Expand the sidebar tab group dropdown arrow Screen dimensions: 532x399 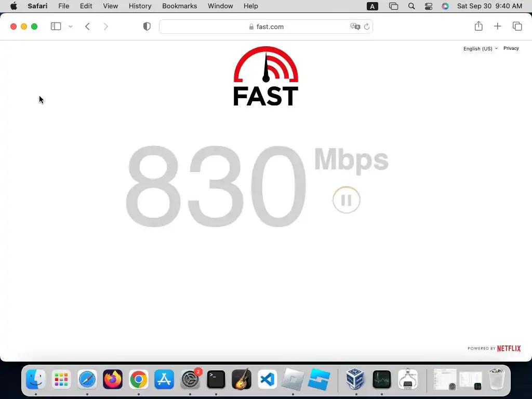pyautogui.click(x=71, y=26)
